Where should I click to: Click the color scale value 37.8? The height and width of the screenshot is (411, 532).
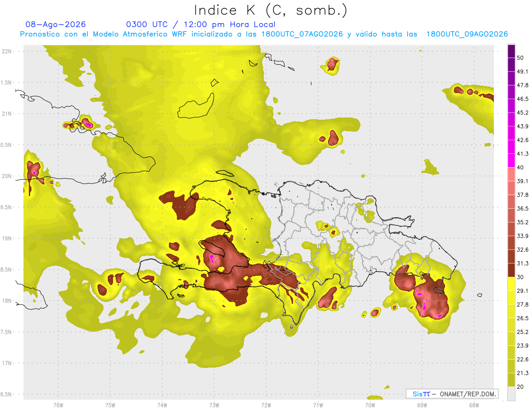tap(523, 195)
